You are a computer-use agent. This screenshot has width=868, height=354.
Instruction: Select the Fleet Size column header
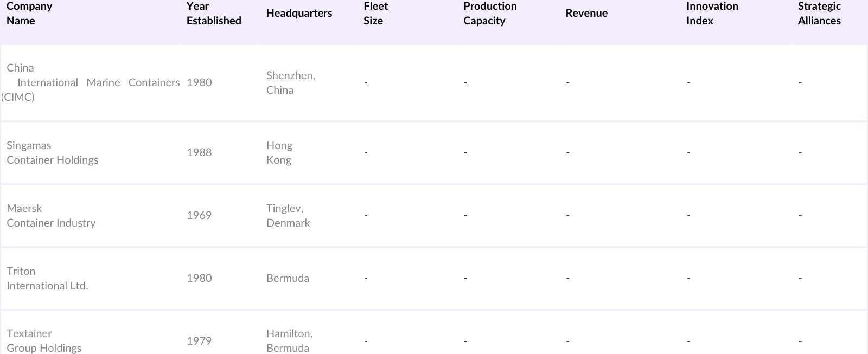click(375, 14)
